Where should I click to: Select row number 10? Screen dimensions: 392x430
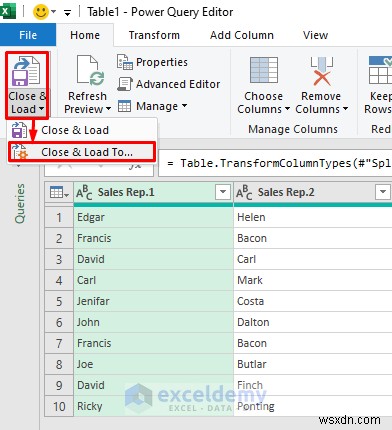[x=59, y=406]
